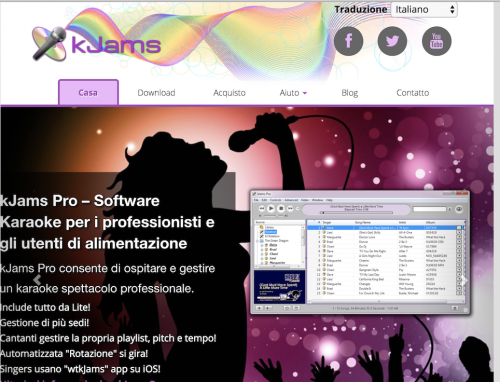Click the play button in kJams screenshot

tap(271, 208)
